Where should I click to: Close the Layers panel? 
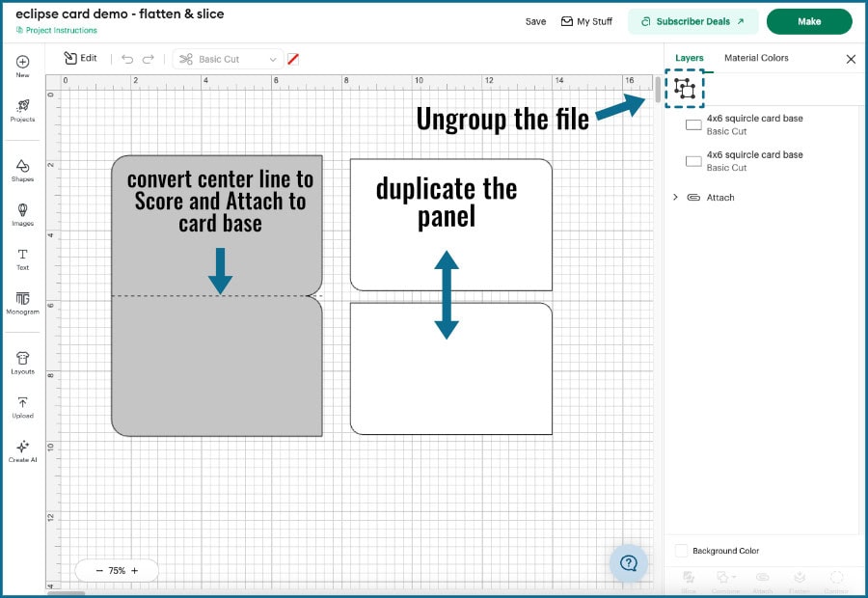pyautogui.click(x=851, y=59)
